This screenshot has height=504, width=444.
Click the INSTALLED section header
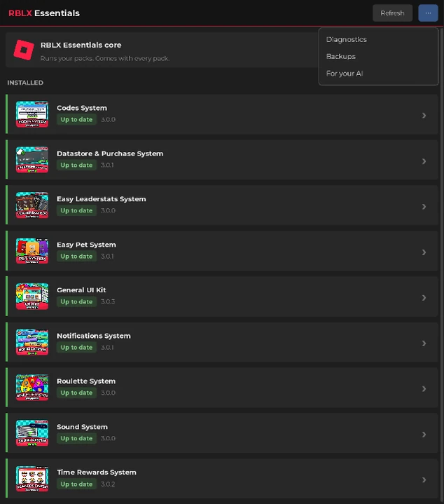click(x=25, y=83)
